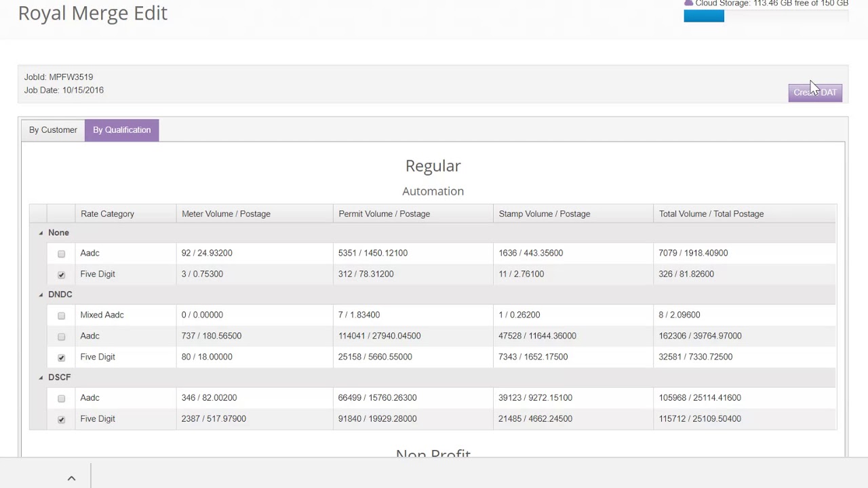The width and height of the screenshot is (868, 488).
Task: Uncheck the None Five Digit row checkbox
Action: point(61,274)
